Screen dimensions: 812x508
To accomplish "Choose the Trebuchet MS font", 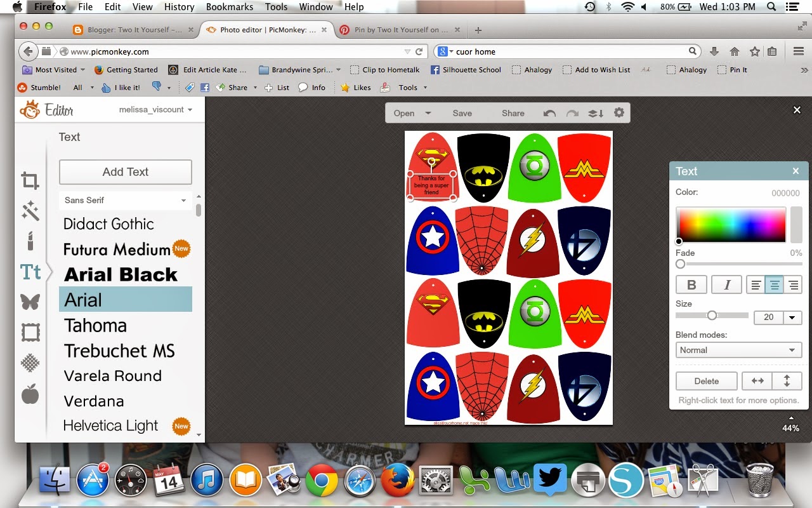I will pos(126,351).
